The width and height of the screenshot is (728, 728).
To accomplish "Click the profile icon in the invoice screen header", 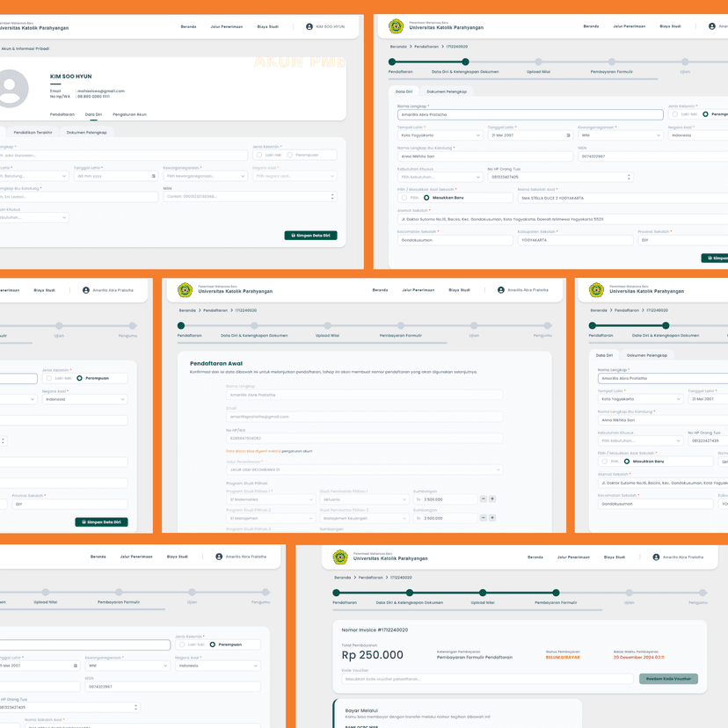I will pyautogui.click(x=656, y=557).
